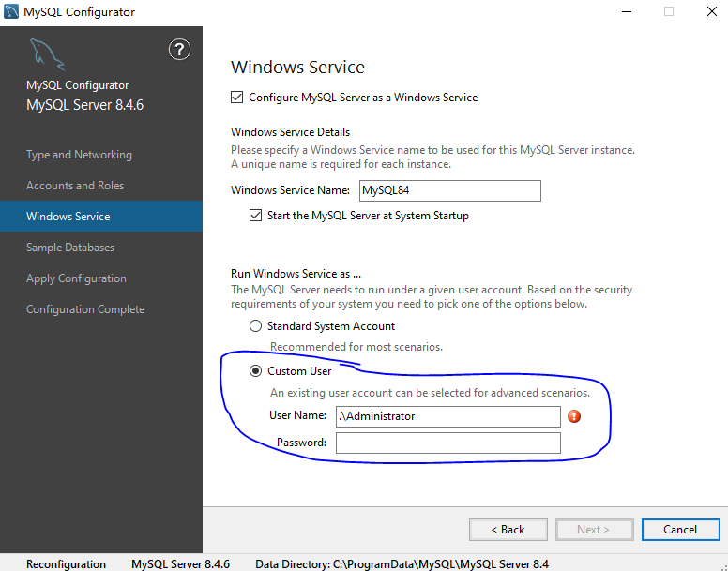Click the Back button
This screenshot has height=571, width=728.
tap(508, 530)
